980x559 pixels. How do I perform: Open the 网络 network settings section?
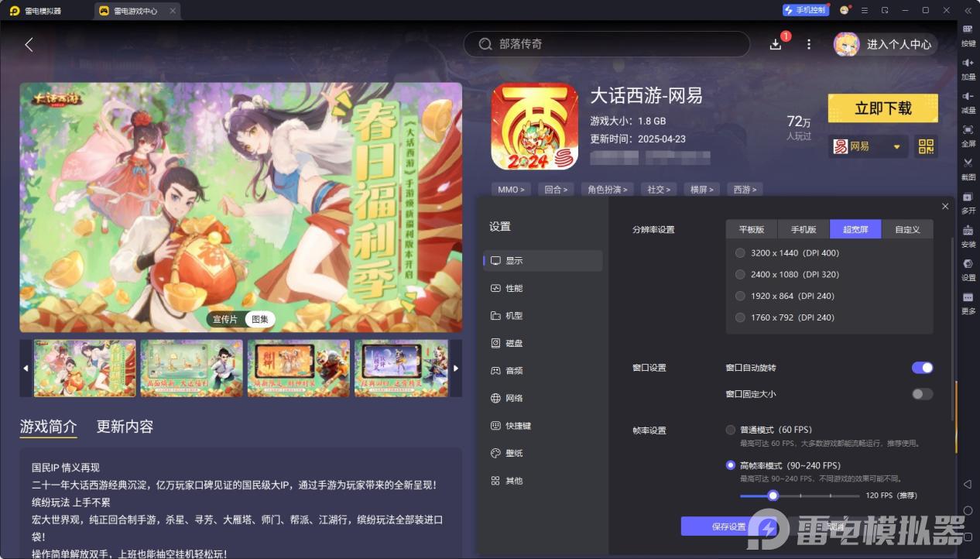click(x=543, y=398)
